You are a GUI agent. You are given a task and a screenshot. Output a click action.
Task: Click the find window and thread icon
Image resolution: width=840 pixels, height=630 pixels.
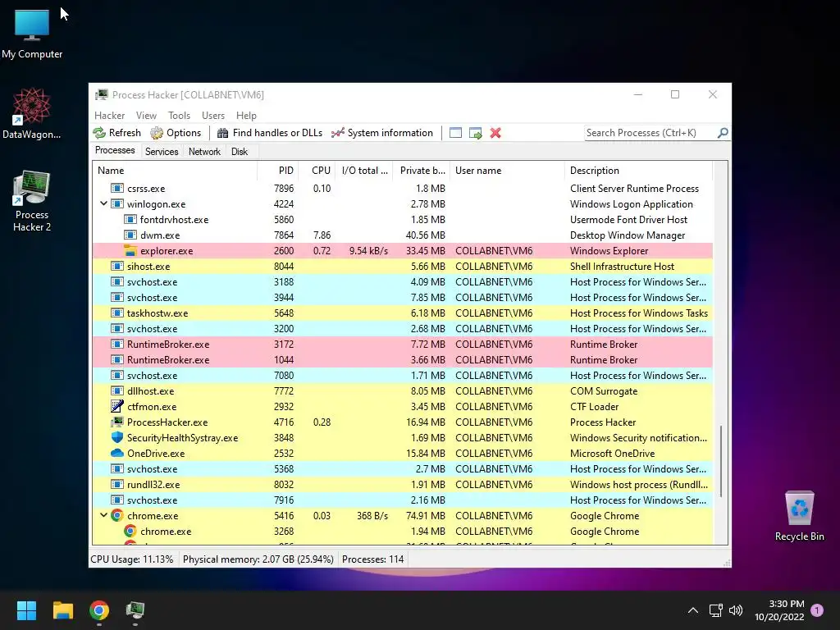475,133
